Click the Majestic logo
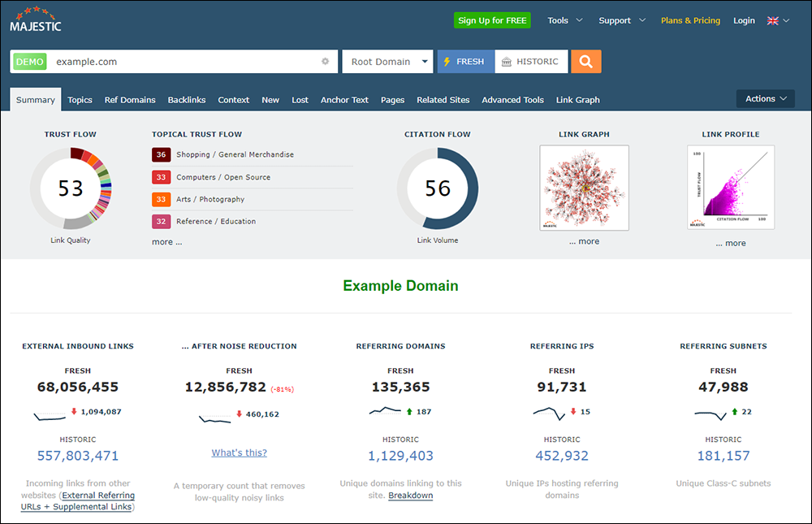812x524 pixels. point(35,20)
